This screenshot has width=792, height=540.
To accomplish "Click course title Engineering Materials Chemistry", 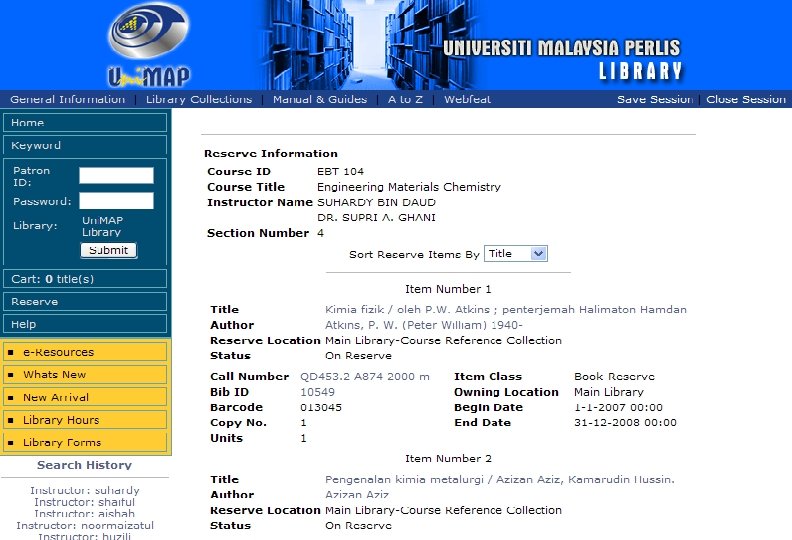I will (x=409, y=187).
